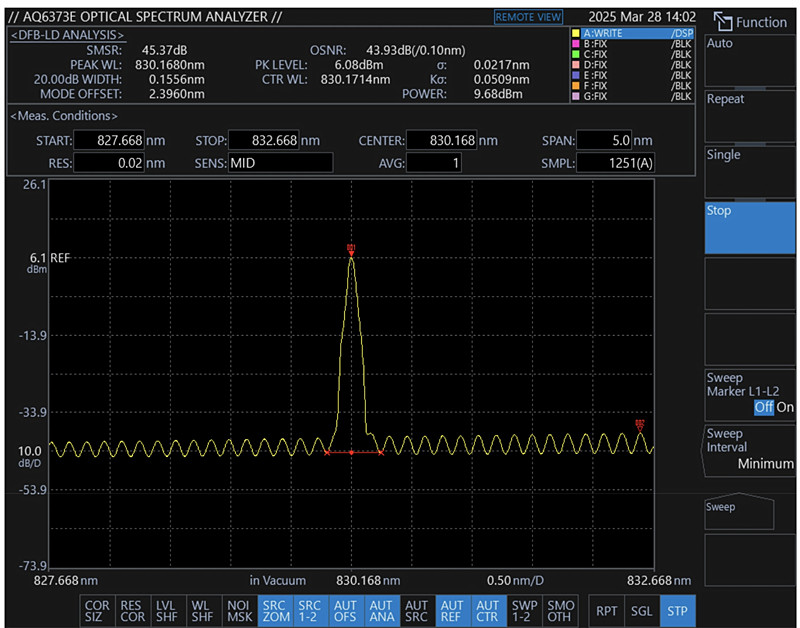
Task: Toggle AUT ANA auto analysis indicator
Action: (x=382, y=611)
